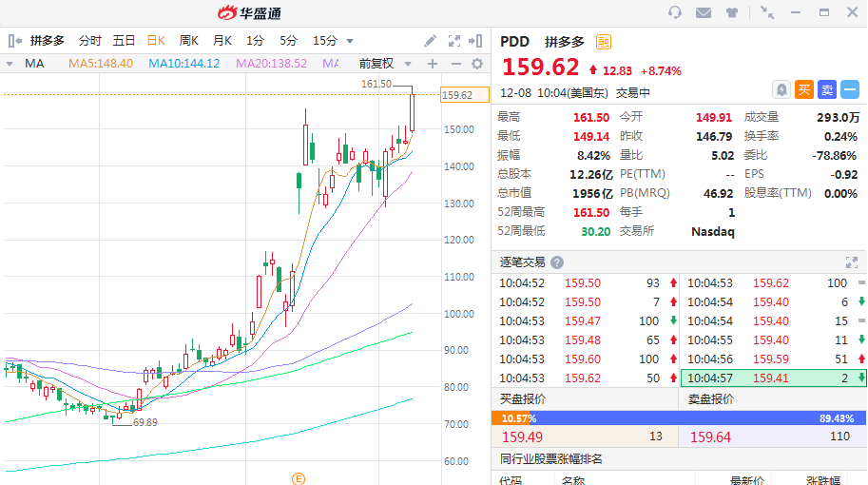The image size is (868, 485).
Task: Click ask price 159.64
Action: point(710,436)
